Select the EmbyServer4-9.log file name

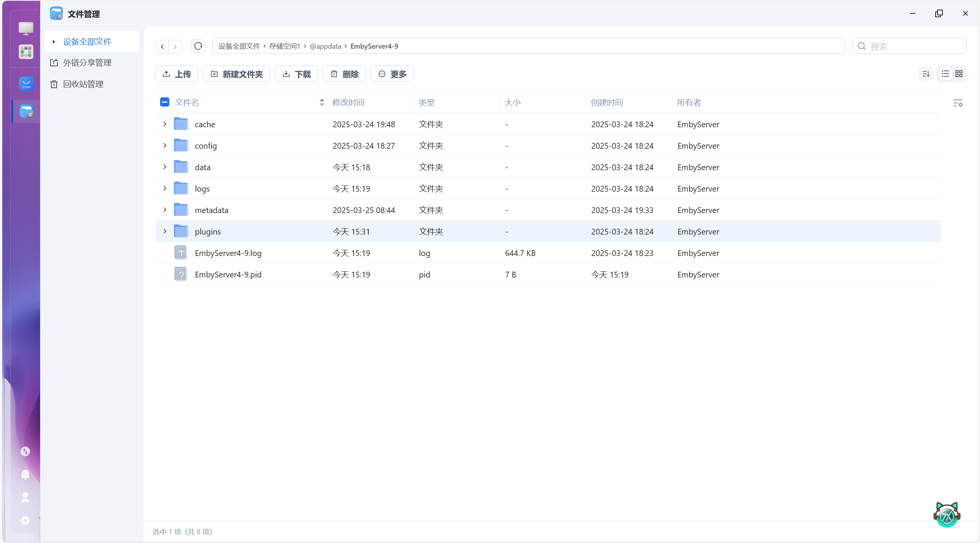[228, 253]
